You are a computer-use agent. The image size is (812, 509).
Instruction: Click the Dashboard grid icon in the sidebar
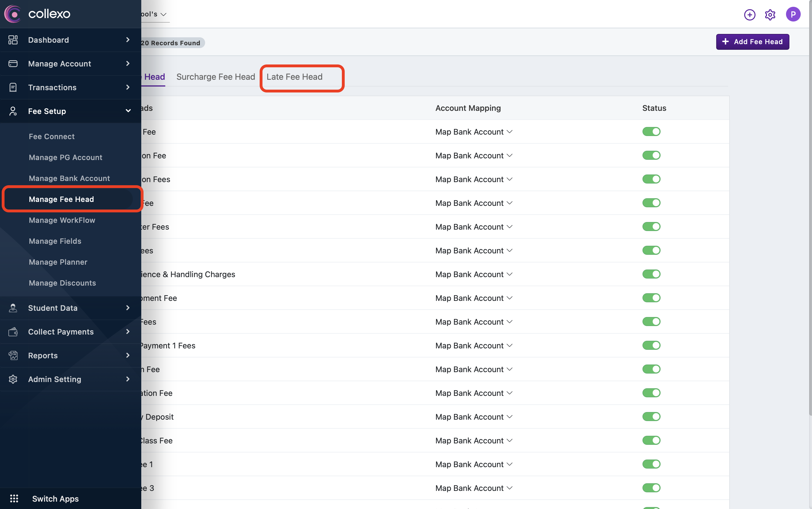click(13, 40)
